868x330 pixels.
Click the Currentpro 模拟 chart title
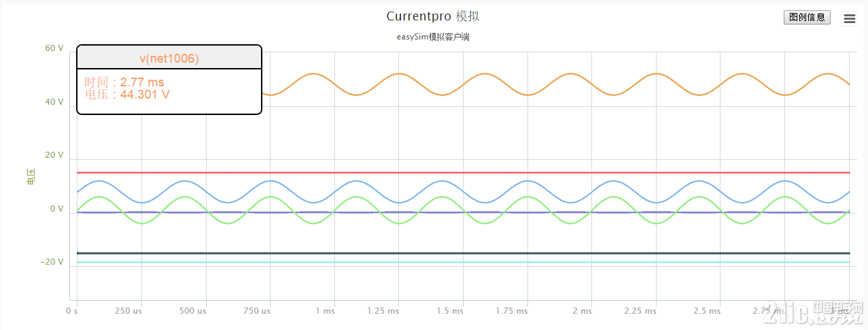pos(433,16)
